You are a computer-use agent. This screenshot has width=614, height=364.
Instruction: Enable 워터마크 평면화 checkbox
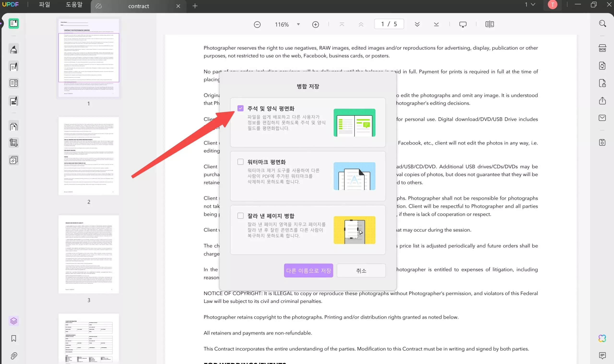pyautogui.click(x=240, y=162)
